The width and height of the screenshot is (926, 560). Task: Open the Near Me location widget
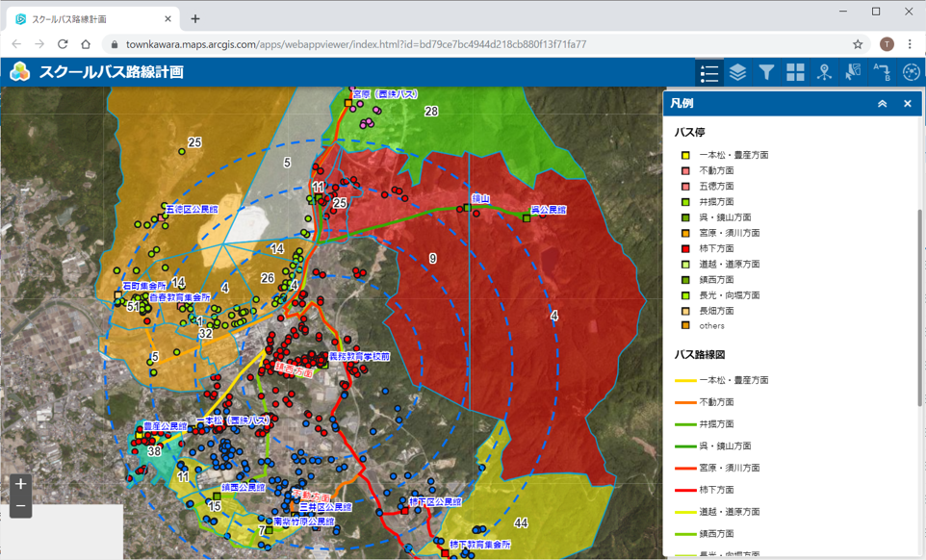click(824, 72)
